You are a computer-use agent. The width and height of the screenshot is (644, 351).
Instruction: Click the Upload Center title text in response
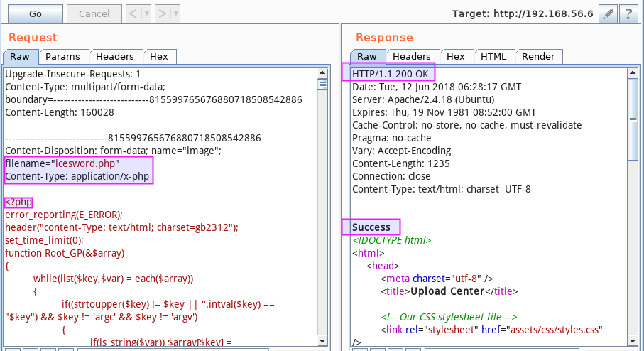pos(448,291)
